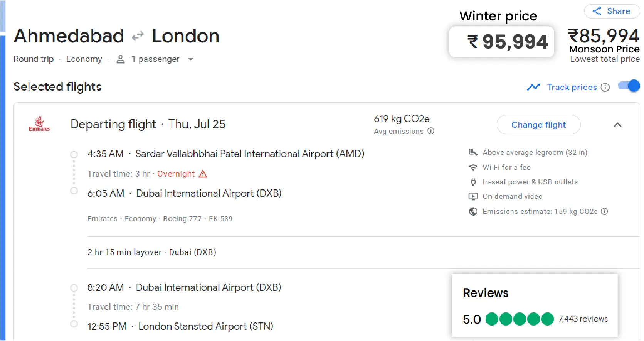Click the five-star review rating dots
Viewport: 644px width, 341px height.
coord(519,319)
